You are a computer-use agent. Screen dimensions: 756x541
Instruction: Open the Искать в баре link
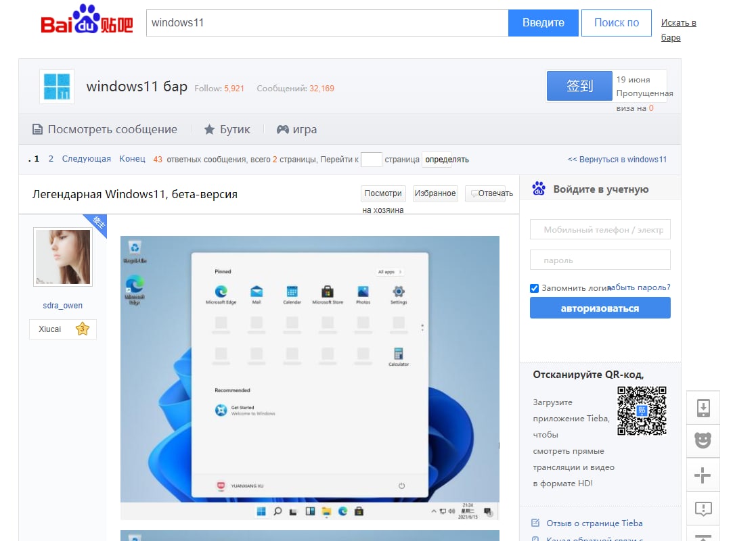pos(678,30)
